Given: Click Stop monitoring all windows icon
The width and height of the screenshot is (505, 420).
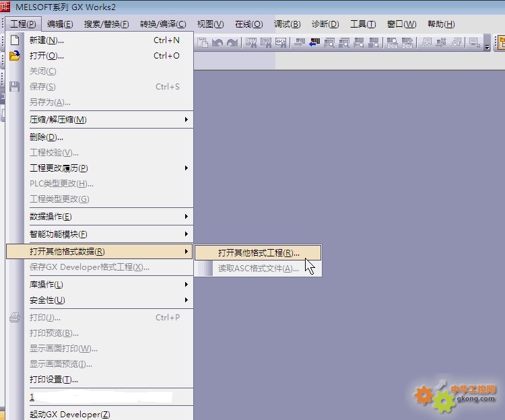Looking at the screenshot, I should 344,42.
